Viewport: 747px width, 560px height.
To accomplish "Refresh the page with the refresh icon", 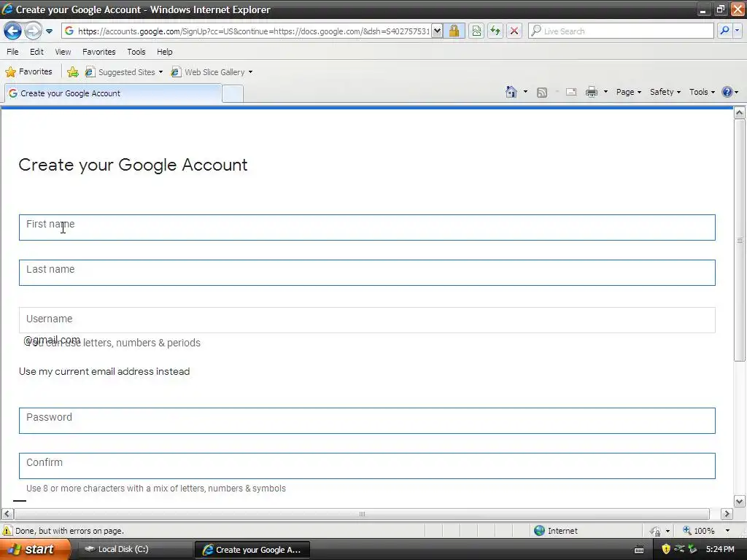I will (x=495, y=31).
